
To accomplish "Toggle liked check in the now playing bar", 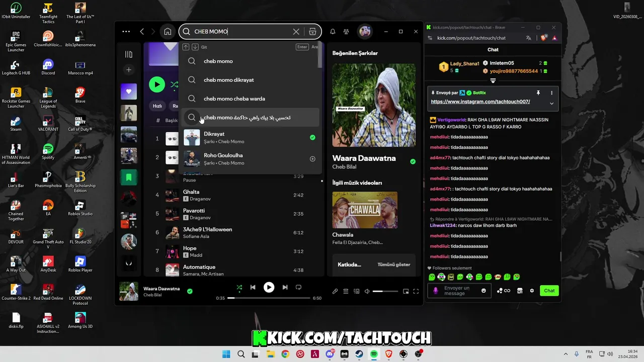I will (190, 291).
